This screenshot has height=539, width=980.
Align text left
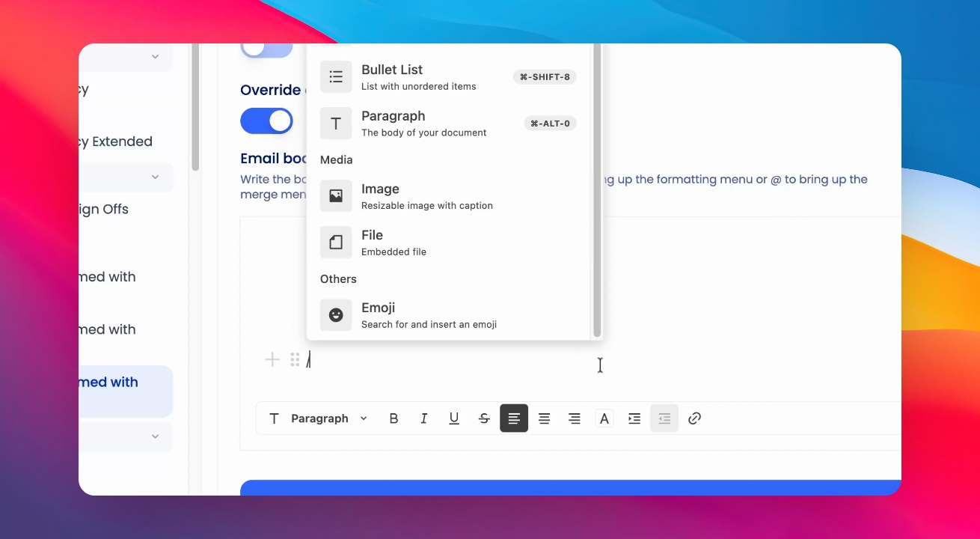[x=514, y=418]
